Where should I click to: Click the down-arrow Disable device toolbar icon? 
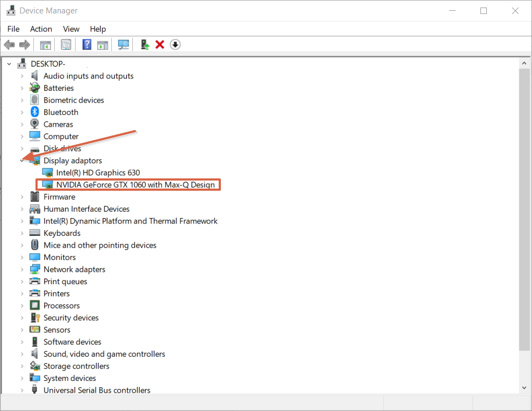pyautogui.click(x=175, y=45)
